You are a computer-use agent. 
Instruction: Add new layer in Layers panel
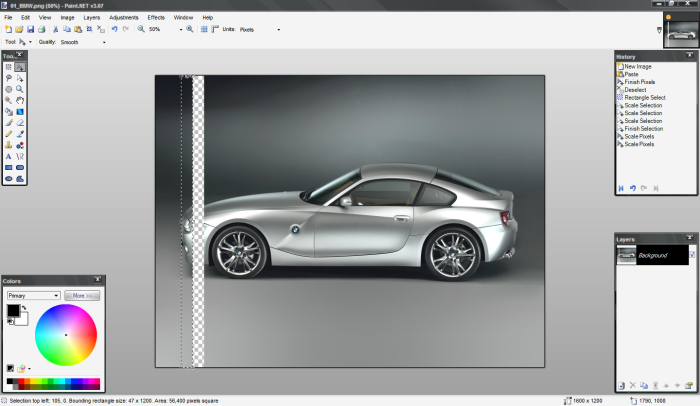621,384
